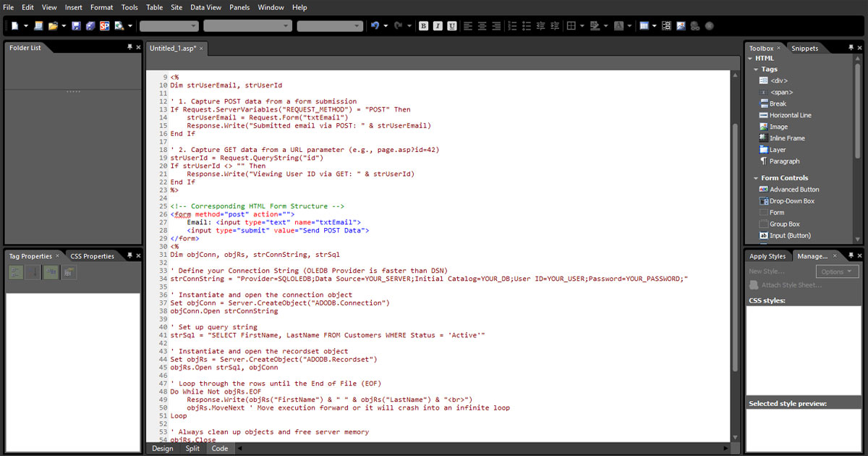Open the dropdown arrow beside Open folder
This screenshot has width=868, height=456.
pyautogui.click(x=63, y=25)
